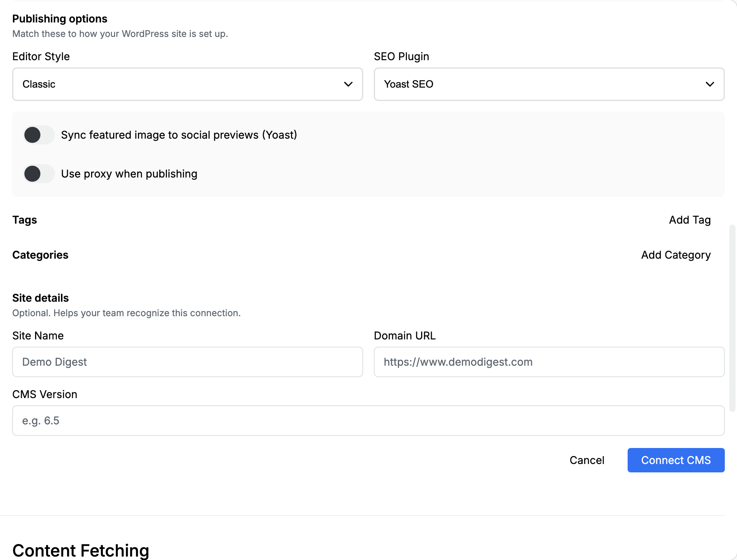Click the Categories section label
This screenshot has width=737, height=560.
[x=40, y=255]
